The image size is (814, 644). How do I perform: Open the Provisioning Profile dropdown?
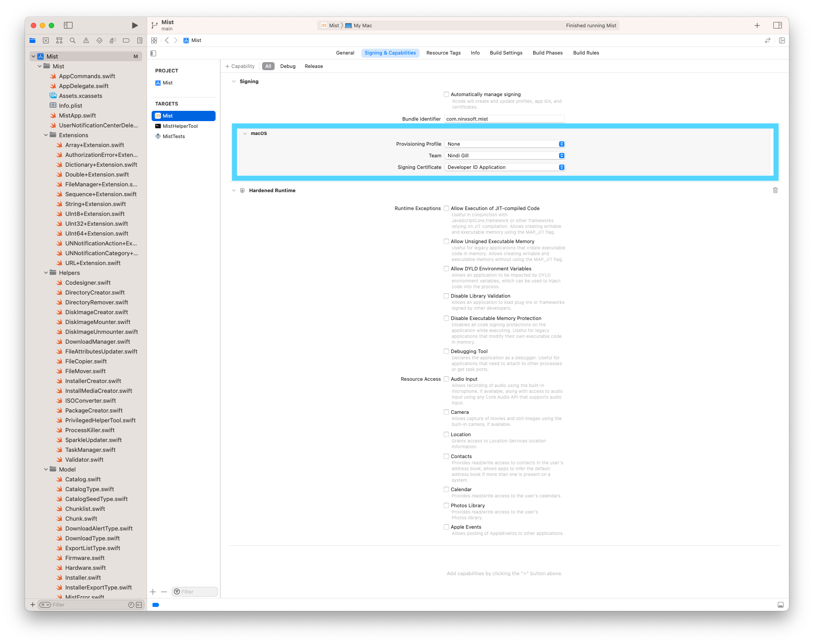[505, 144]
